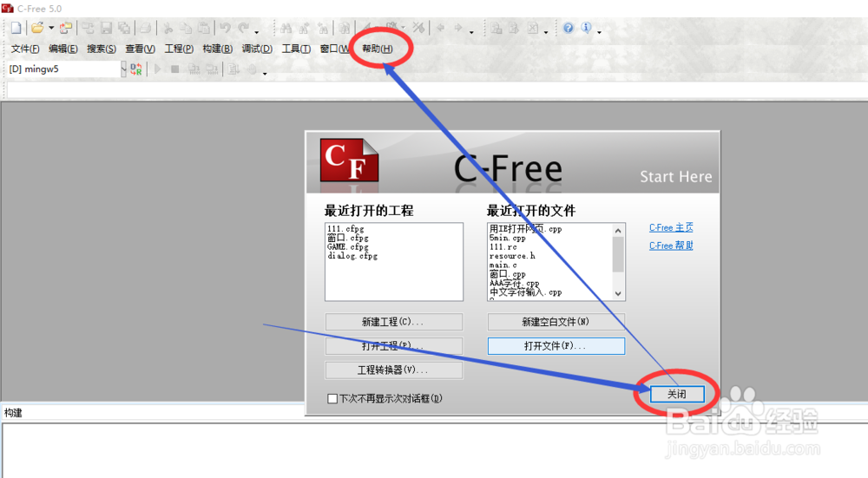The width and height of the screenshot is (868, 478).
Task: Click the green-red build options icon beside mingw5
Action: (136, 69)
